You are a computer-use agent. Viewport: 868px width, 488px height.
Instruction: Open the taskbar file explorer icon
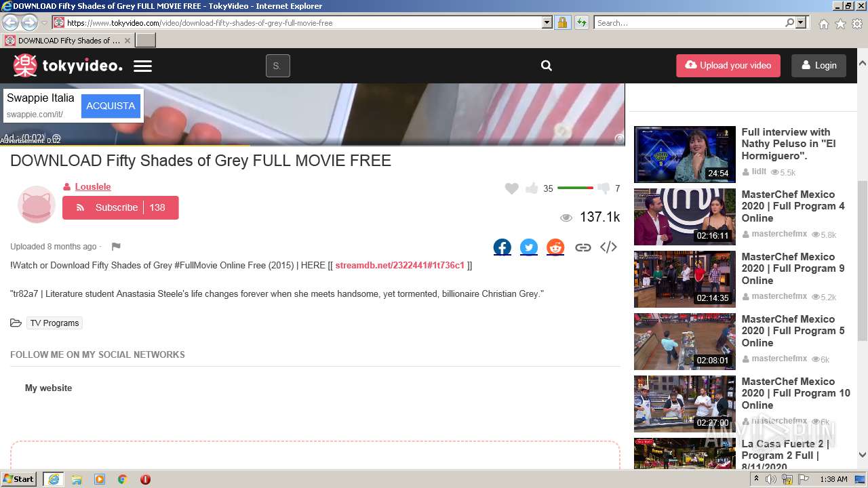click(x=77, y=479)
